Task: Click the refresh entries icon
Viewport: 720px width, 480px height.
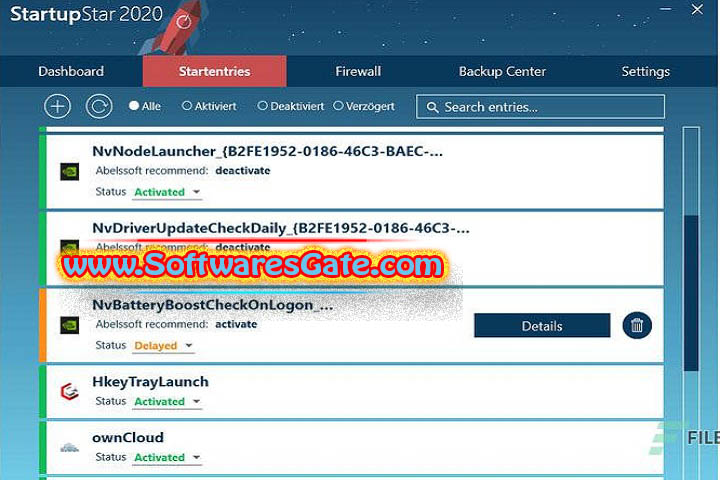Action: [99, 107]
